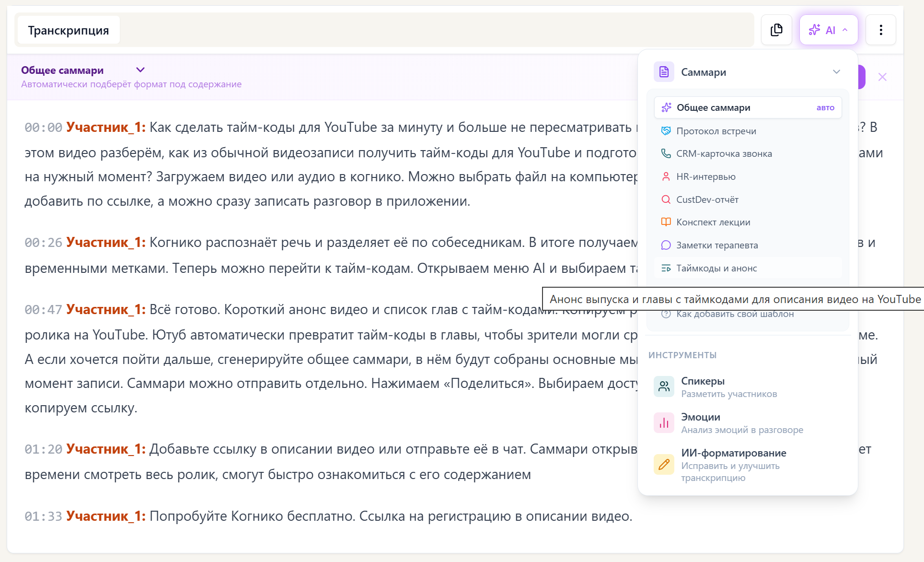924x562 pixels.
Task: Open the Эмоции analysis tool
Action: click(x=748, y=422)
